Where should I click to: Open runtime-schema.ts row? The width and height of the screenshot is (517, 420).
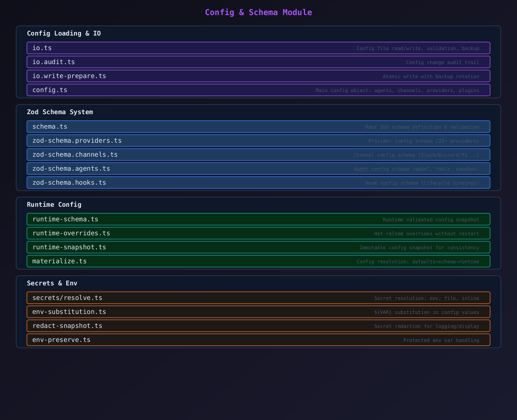point(258,219)
